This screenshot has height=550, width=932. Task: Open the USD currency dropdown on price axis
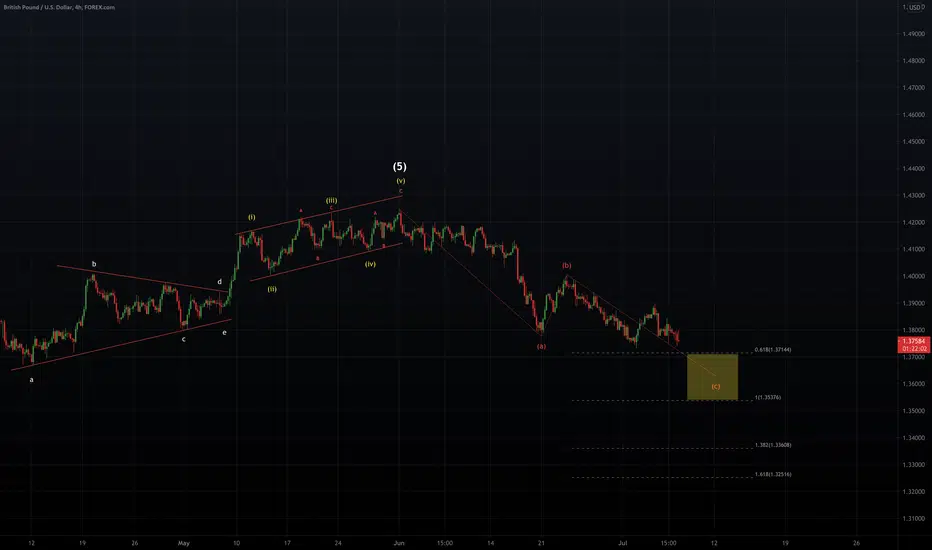[x=917, y=7]
